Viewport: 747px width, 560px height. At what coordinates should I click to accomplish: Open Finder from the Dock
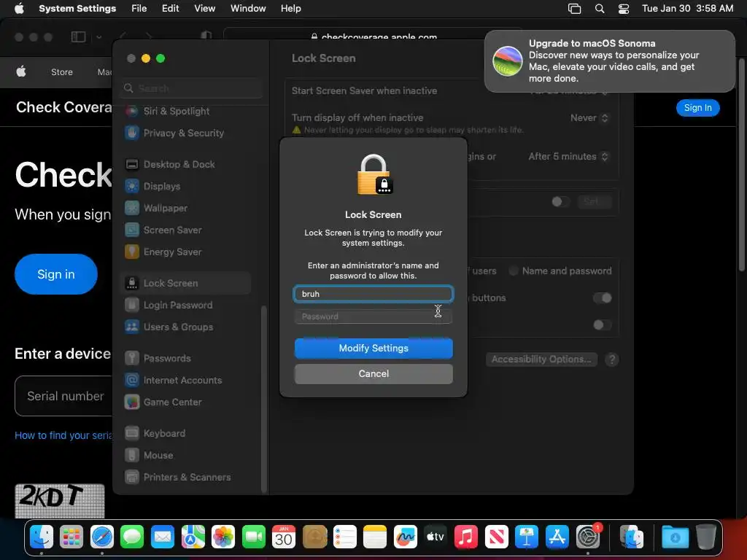click(x=42, y=537)
